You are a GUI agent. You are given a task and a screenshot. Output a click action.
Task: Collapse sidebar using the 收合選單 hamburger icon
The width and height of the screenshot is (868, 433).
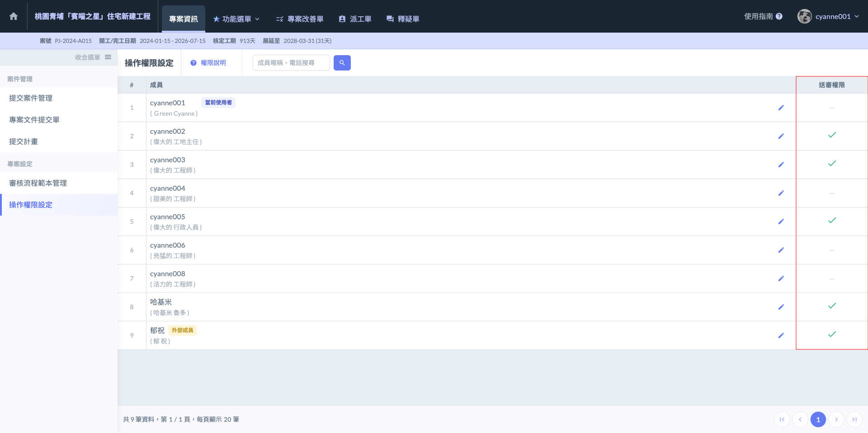click(108, 57)
